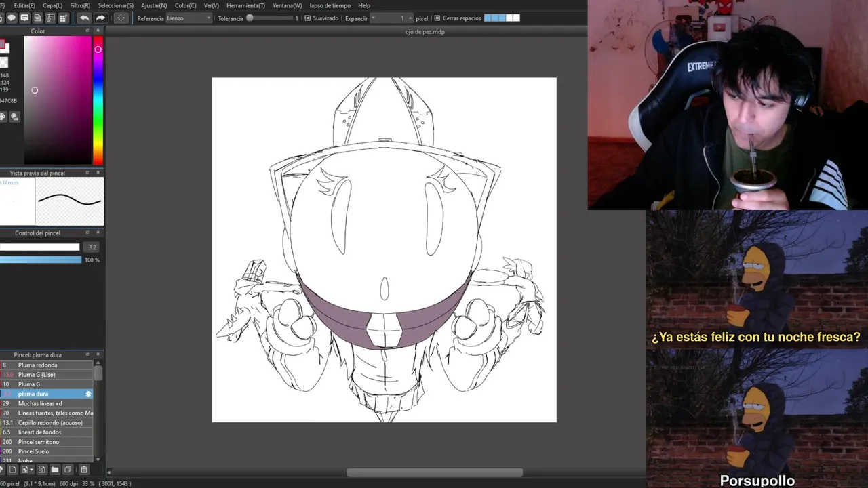The height and width of the screenshot is (488, 868).
Task: Click the second palette icon in Color panel
Action: [x=14, y=117]
